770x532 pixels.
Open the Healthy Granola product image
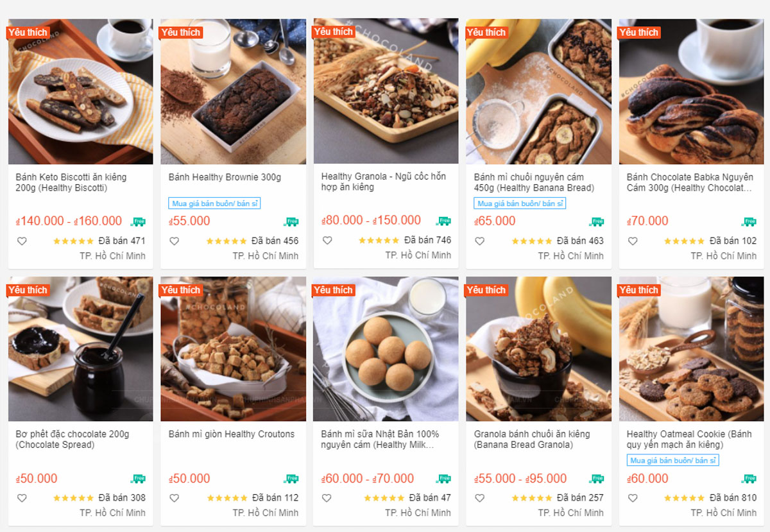point(386,91)
